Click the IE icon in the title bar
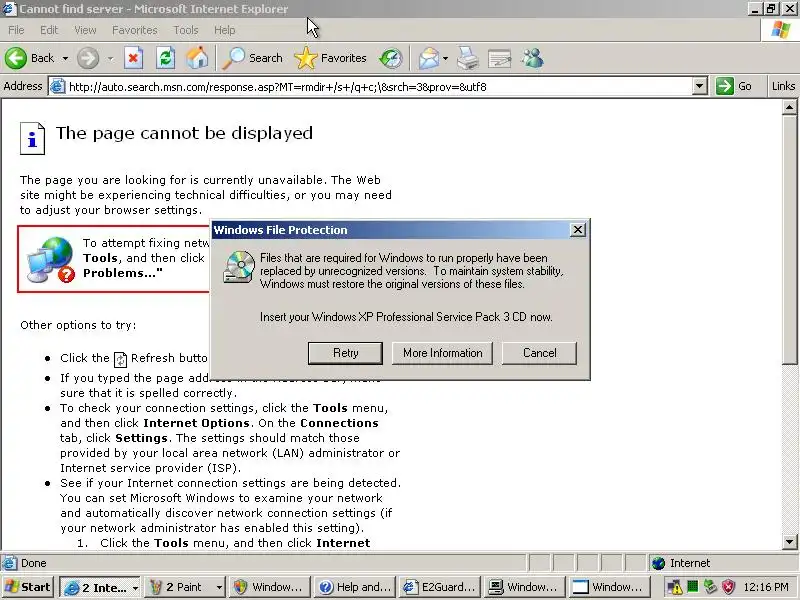 (9, 9)
